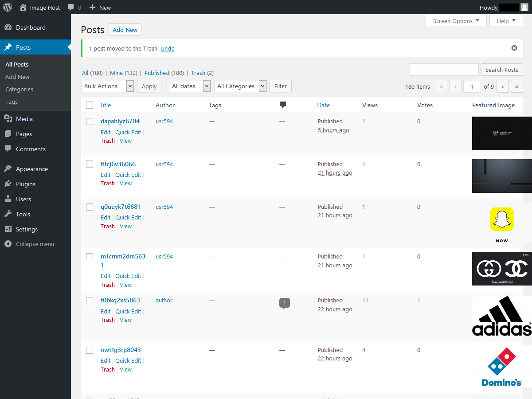Click the Tools wrench icon
This screenshot has width=532, height=399.
[x=8, y=214]
